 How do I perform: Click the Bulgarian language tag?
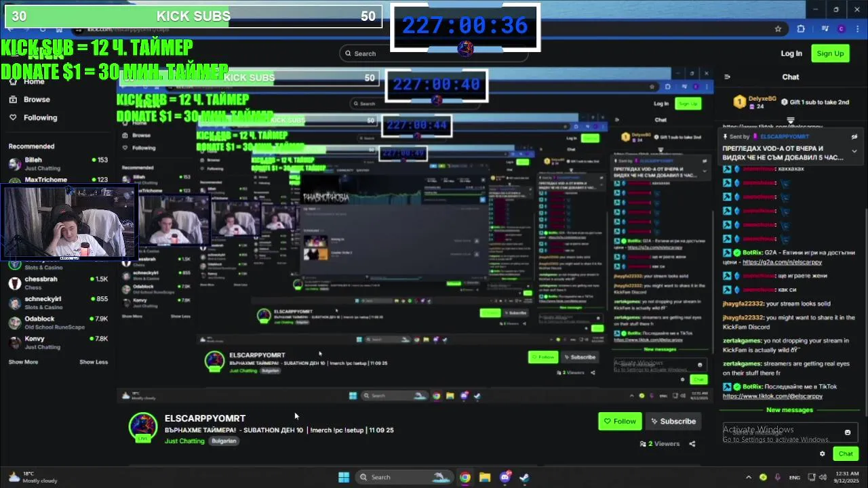[224, 441]
